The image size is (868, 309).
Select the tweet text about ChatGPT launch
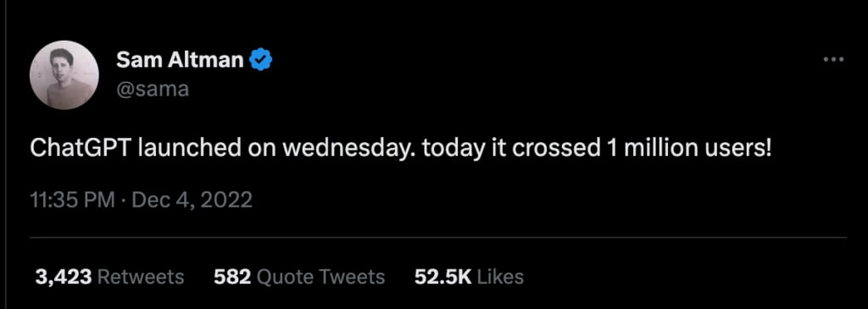(400, 149)
